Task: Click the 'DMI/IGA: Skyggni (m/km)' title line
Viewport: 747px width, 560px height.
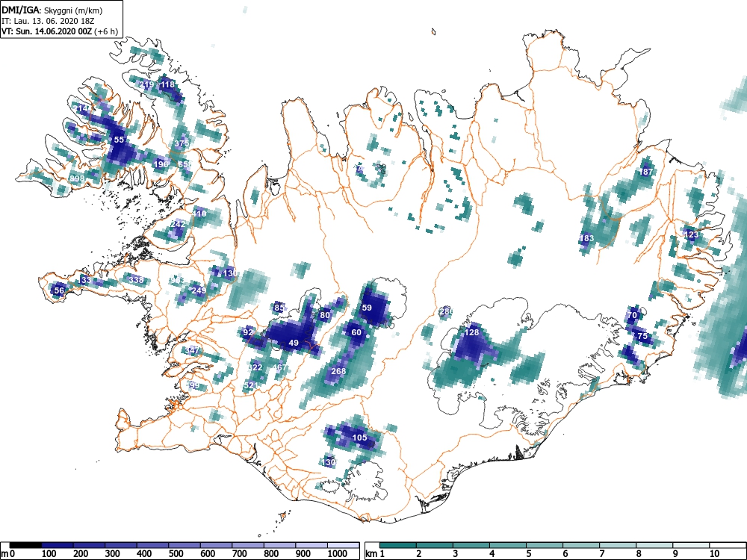Action: [52, 10]
